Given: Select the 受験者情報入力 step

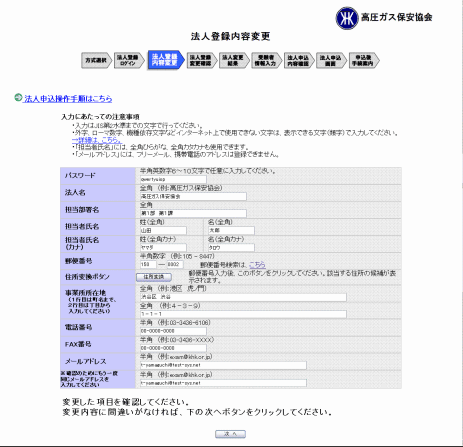Looking at the screenshot, I should click(266, 60).
